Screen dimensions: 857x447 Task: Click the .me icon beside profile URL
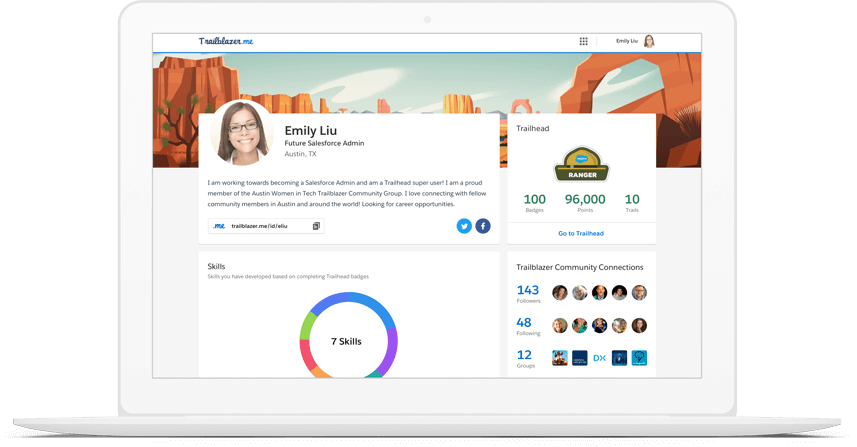click(x=219, y=226)
